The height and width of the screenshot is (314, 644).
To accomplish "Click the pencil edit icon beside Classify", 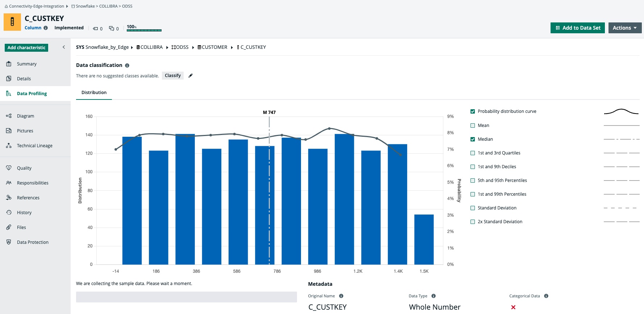I will (191, 76).
